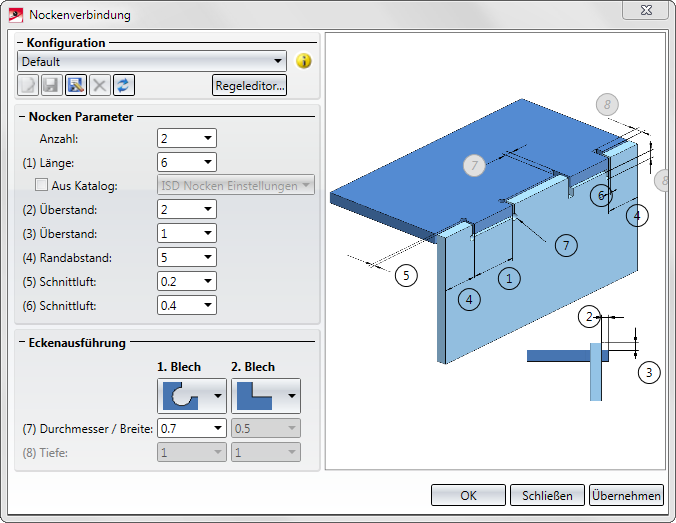Image resolution: width=676 pixels, height=523 pixels.
Task: Click the delete configuration X icon
Action: (100, 85)
